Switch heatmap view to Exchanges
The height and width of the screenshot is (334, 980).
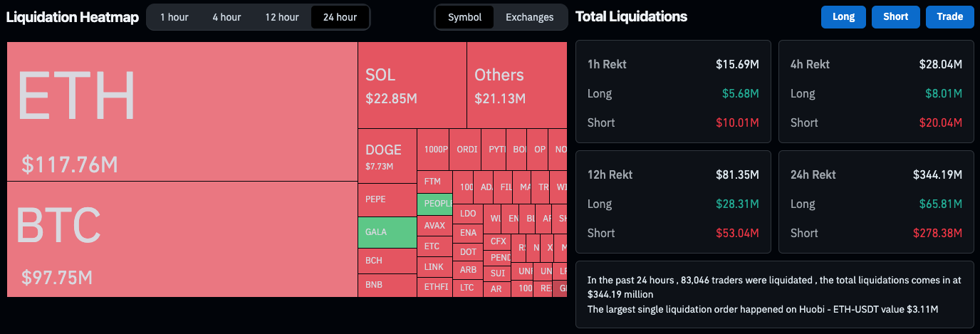point(529,17)
